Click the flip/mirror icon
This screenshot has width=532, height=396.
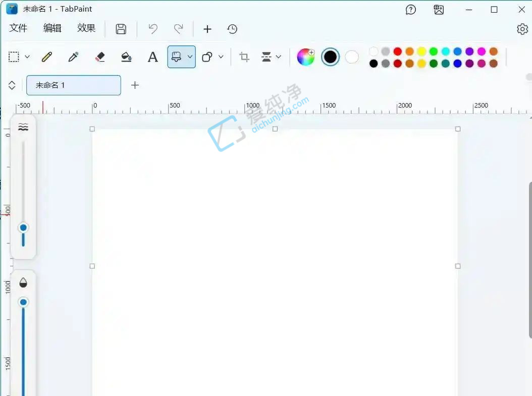(267, 57)
